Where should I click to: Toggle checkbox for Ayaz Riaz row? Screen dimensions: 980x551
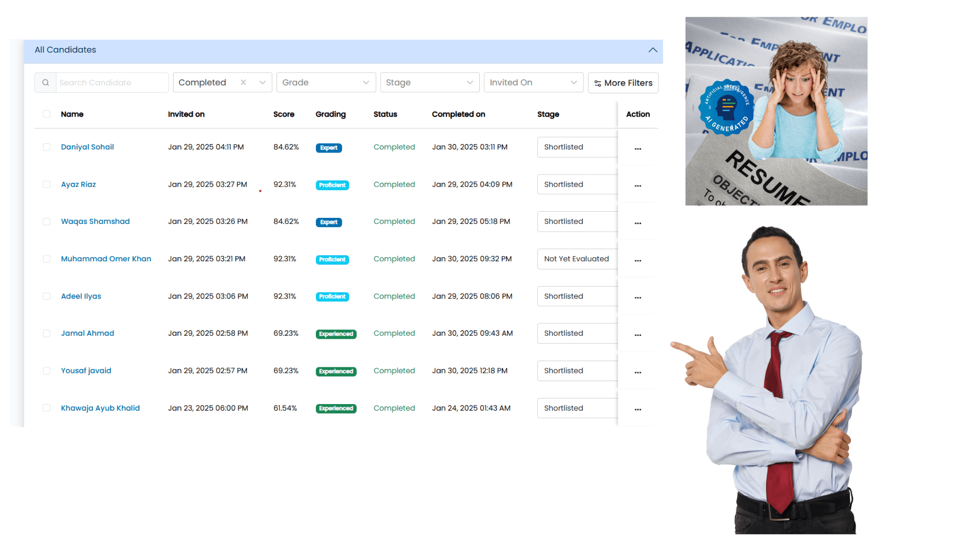46,184
